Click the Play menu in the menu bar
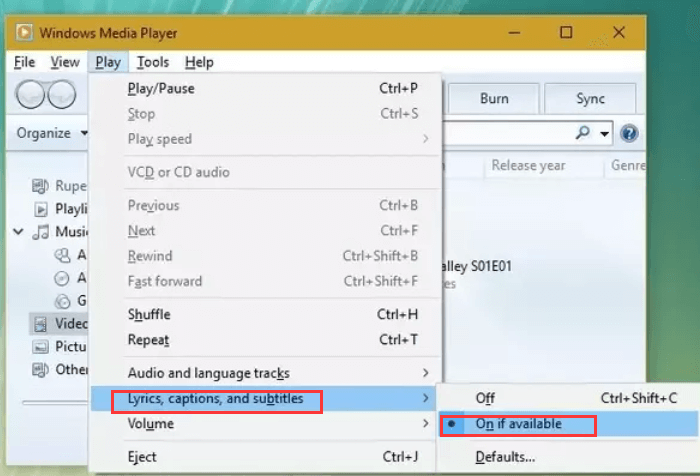Image resolution: width=700 pixels, height=476 pixels. (108, 62)
